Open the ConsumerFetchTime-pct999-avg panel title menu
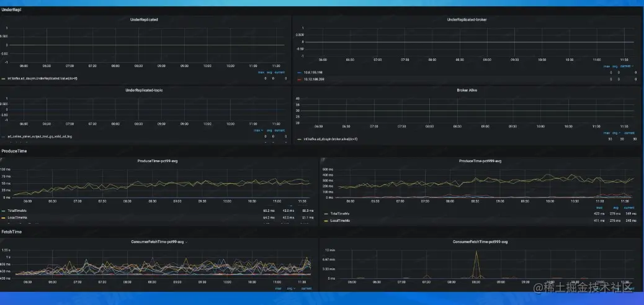The width and height of the screenshot is (644, 305). (x=480, y=242)
